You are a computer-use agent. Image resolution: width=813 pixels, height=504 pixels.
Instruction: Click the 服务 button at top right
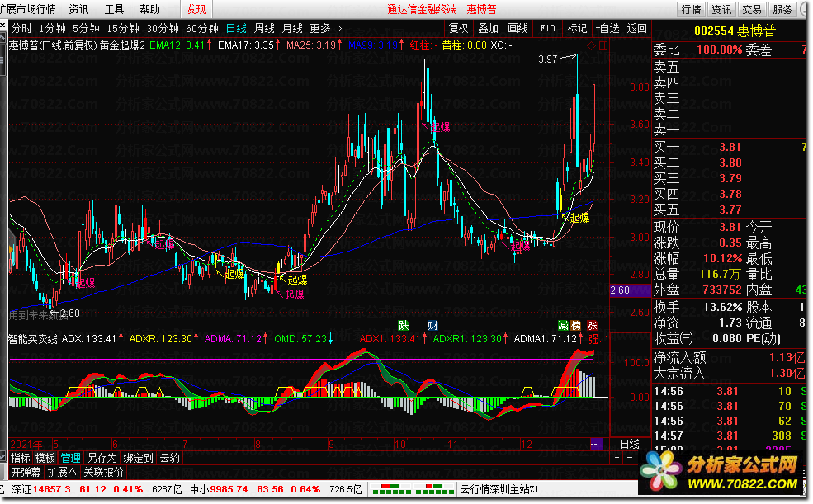(782, 9)
